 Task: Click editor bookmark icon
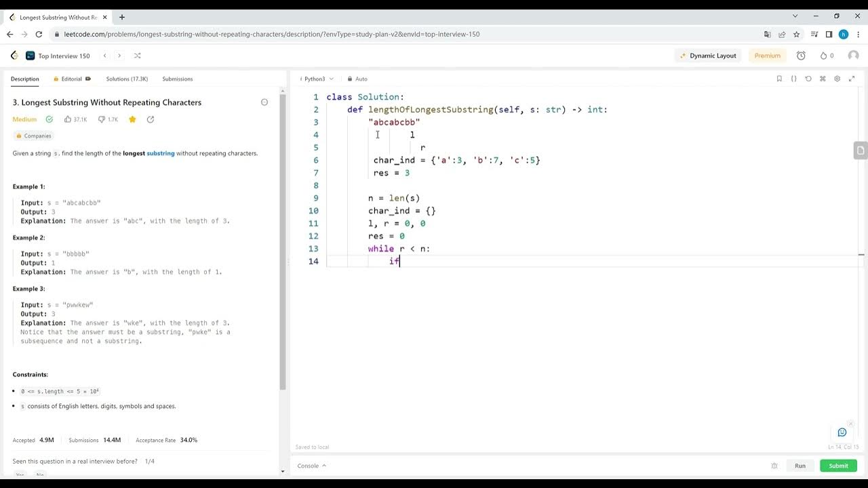pos(779,79)
